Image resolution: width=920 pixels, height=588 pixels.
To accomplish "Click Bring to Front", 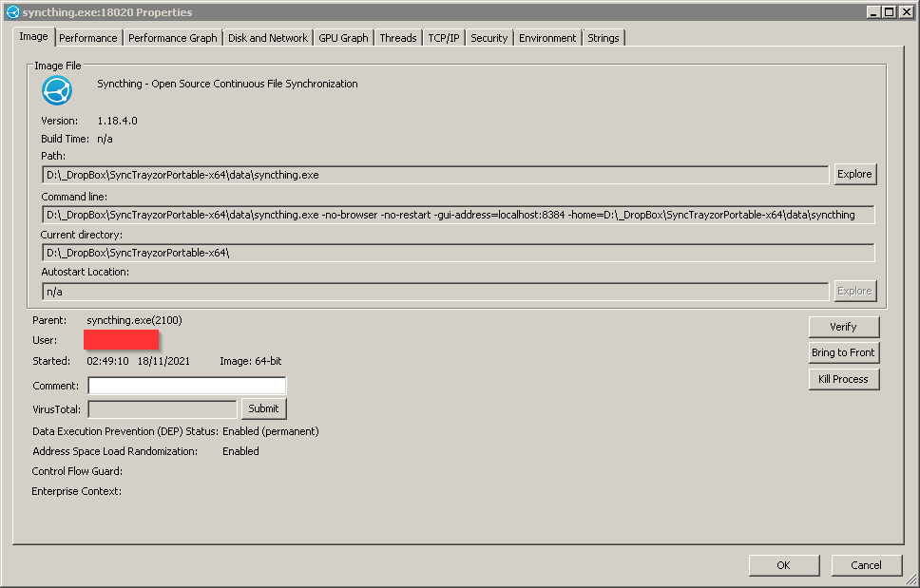I will coord(843,352).
